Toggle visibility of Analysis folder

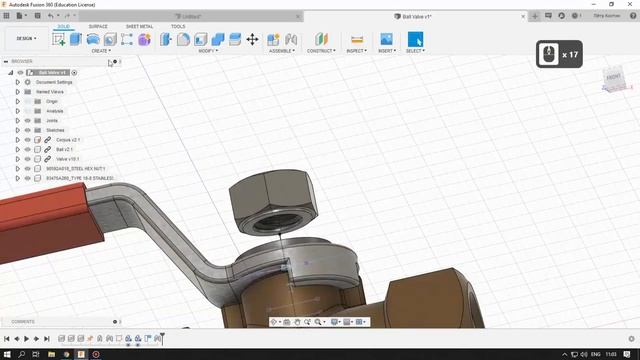(x=28, y=111)
